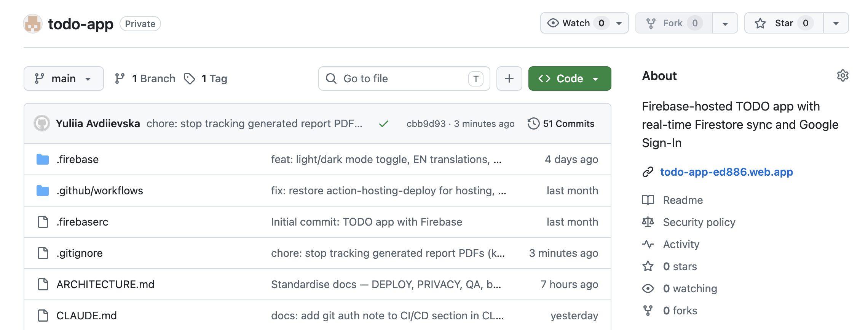The image size is (868, 330).
Task: View the 51 Commits history
Action: coord(561,123)
